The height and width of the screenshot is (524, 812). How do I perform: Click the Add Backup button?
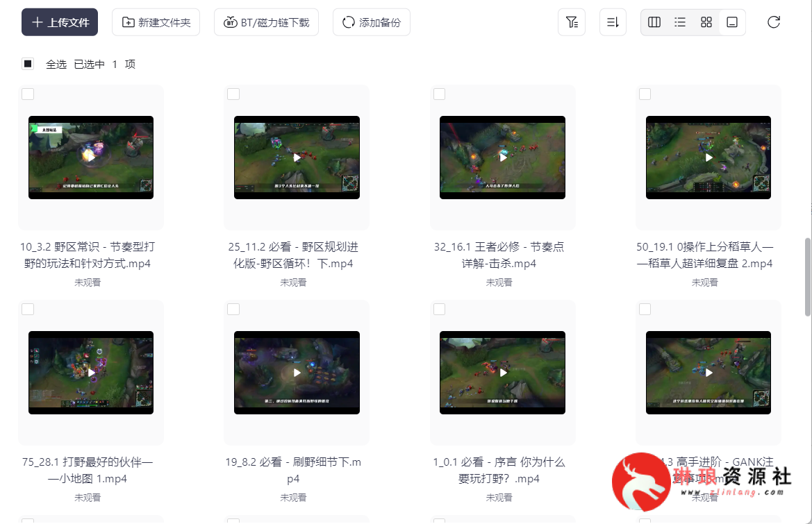tap(372, 22)
